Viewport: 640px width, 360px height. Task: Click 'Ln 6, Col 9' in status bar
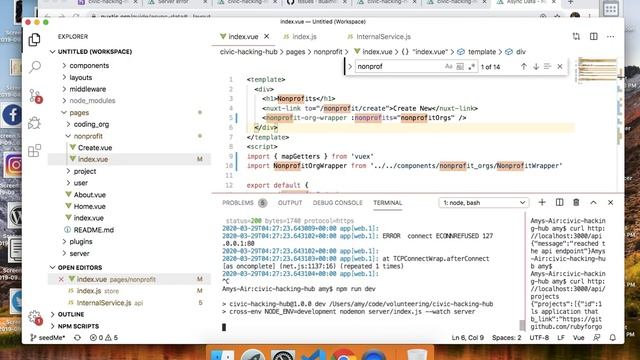click(467, 338)
